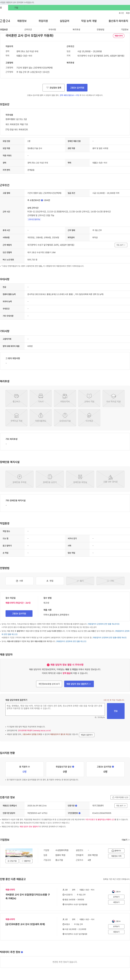Viewport: 130px width, 980px height.
Task: Jump to 근무조건 section tab
Action: (28, 29)
